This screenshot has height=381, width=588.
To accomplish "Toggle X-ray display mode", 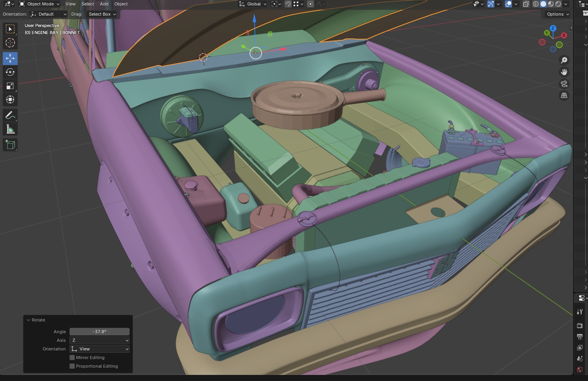I will pos(526,4).
